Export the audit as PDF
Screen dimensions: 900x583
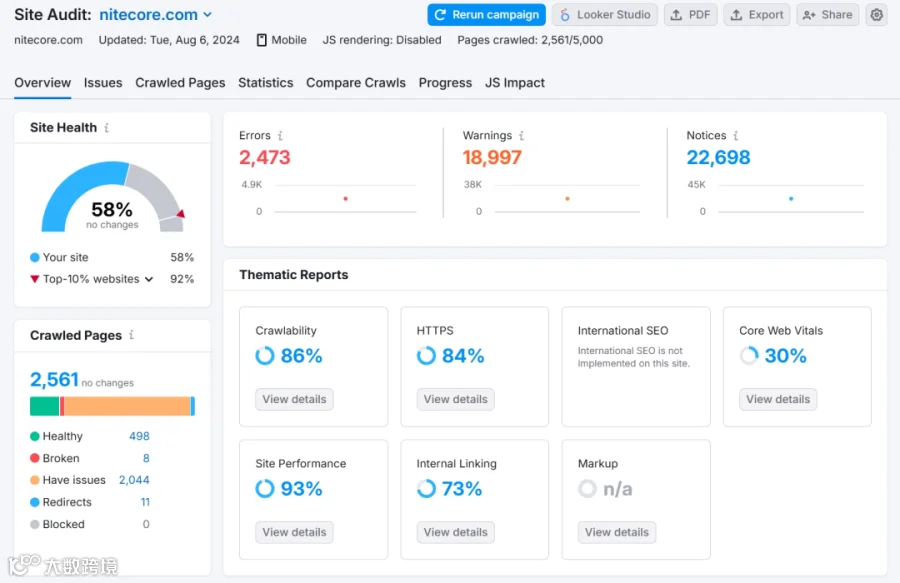pyautogui.click(x=690, y=15)
